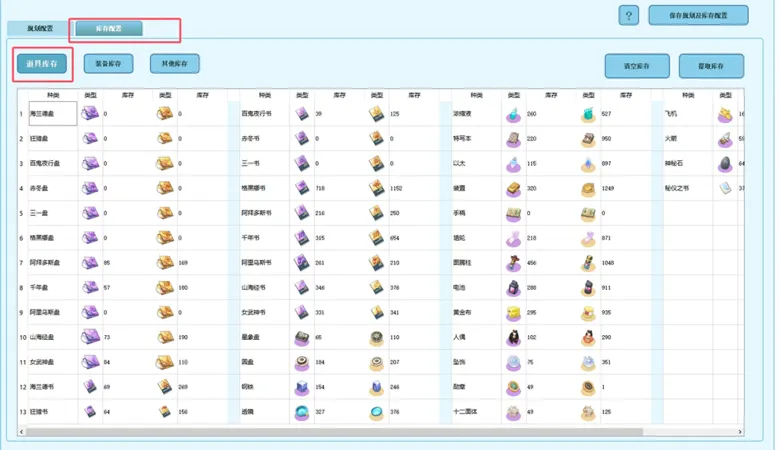The height and width of the screenshot is (450, 780).
Task: Click aircraft icon in 飞机 row
Action: click(x=725, y=114)
